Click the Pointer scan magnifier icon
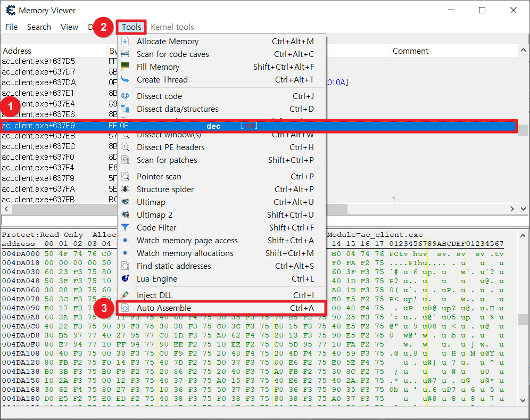 (x=125, y=177)
